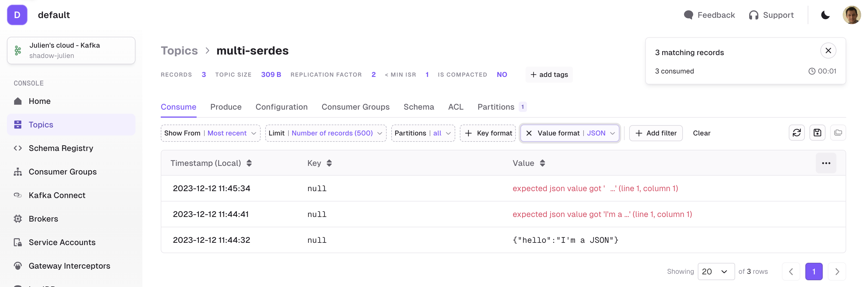Open the Support link
The height and width of the screenshot is (287, 868).
pos(771,15)
